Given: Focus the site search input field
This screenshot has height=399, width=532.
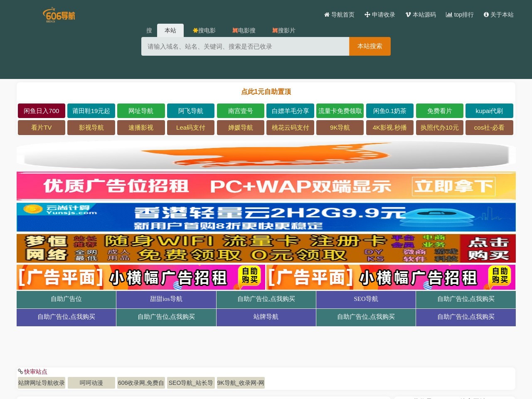Looking at the screenshot, I should [245, 47].
